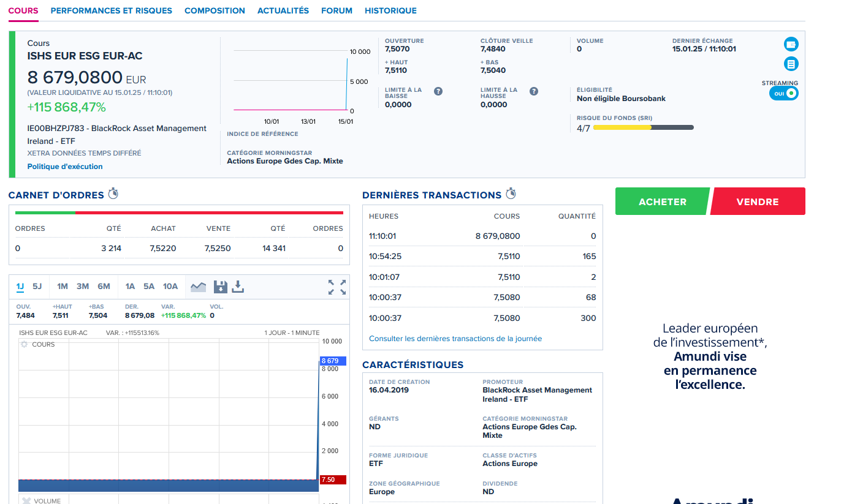Click the timer icon beside Dernières transactions
Image resolution: width=852 pixels, height=504 pixels.
(511, 194)
